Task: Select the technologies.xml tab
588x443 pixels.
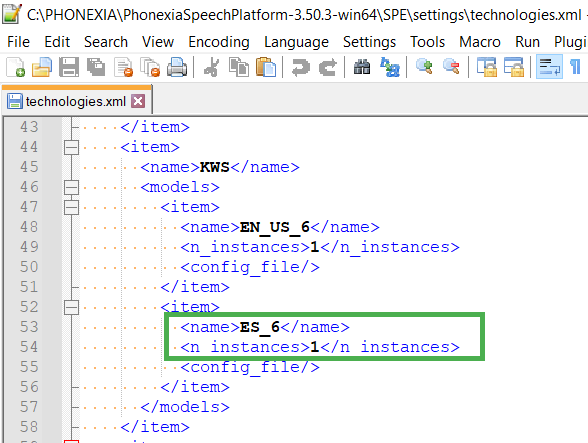Action: point(76,101)
